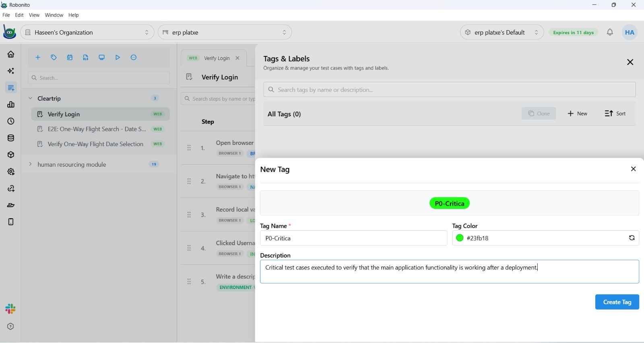The height and width of the screenshot is (343, 644).
Task: Click the tags search field
Action: click(450, 90)
